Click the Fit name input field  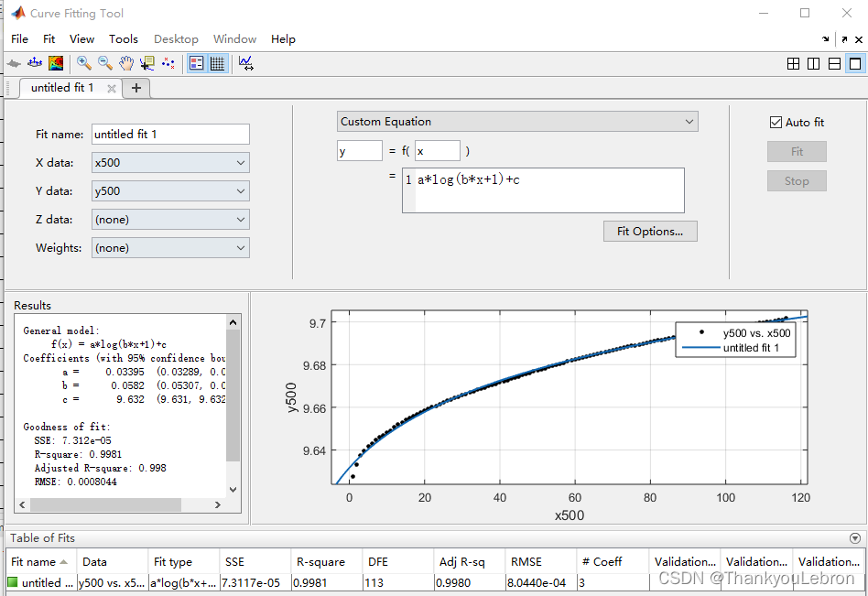(x=170, y=135)
